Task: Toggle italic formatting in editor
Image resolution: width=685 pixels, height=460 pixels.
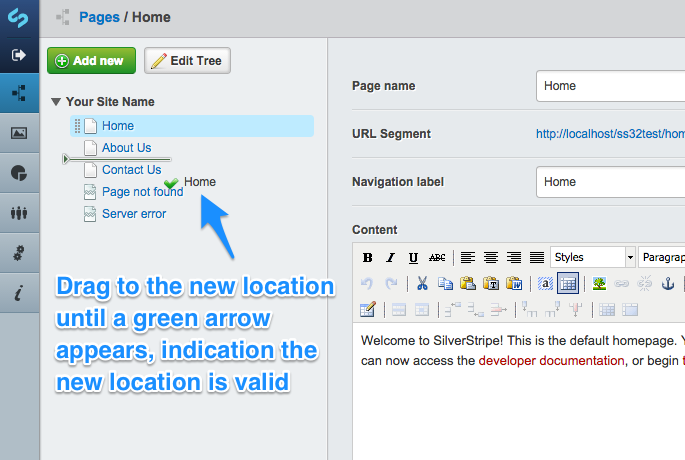Action: coord(391,258)
